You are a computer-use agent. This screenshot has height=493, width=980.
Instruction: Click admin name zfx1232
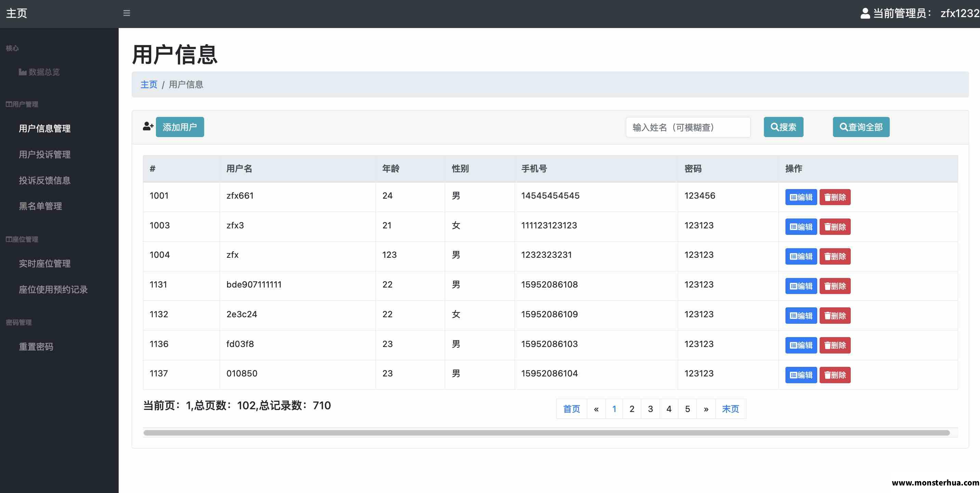click(960, 13)
